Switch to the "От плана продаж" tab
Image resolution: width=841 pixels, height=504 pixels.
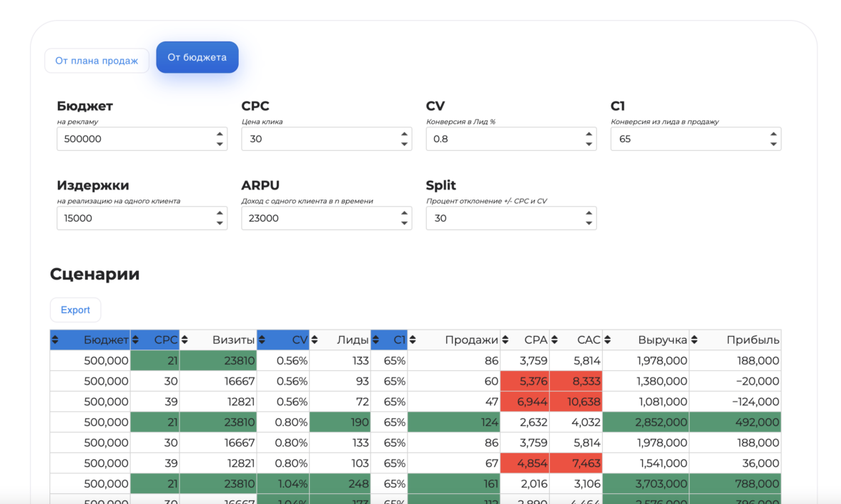pos(97,61)
